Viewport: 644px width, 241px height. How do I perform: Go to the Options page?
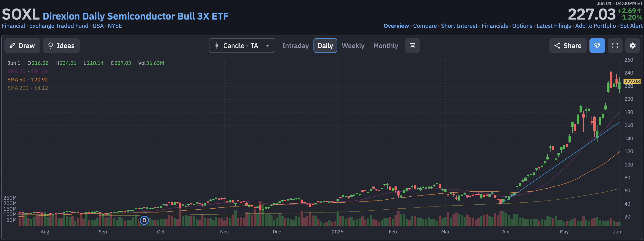(x=522, y=26)
